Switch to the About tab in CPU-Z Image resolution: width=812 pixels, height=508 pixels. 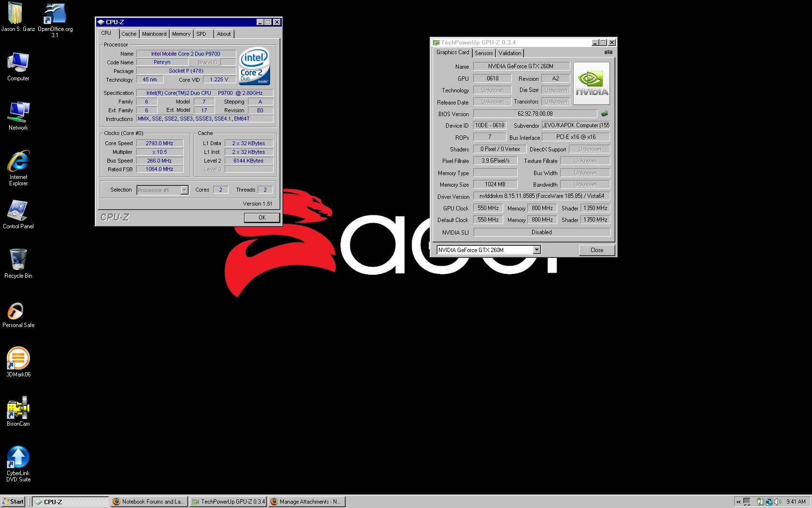224,34
